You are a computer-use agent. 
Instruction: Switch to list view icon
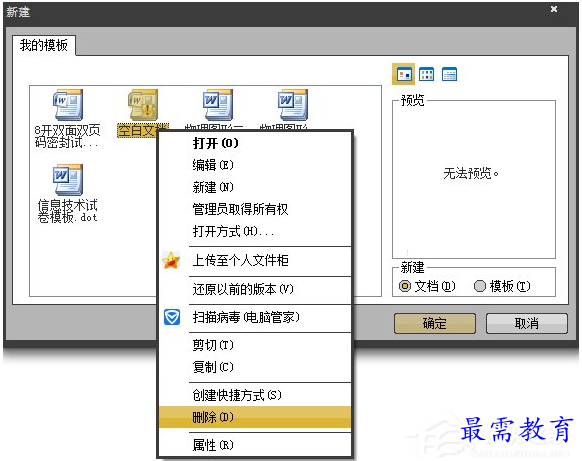426,74
